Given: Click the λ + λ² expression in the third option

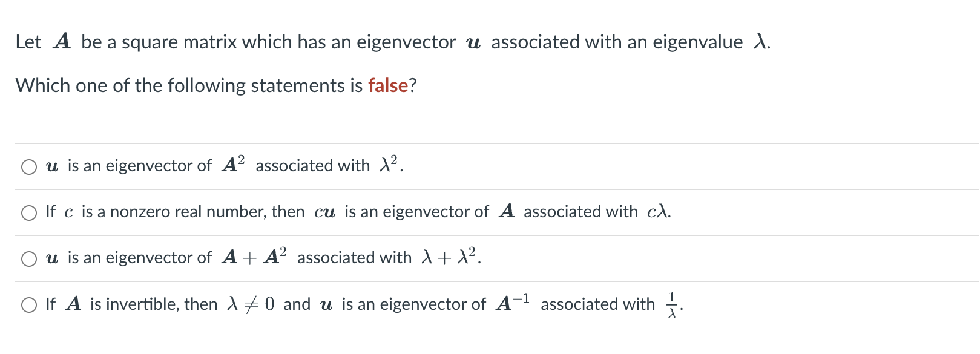Looking at the screenshot, I should [449, 257].
